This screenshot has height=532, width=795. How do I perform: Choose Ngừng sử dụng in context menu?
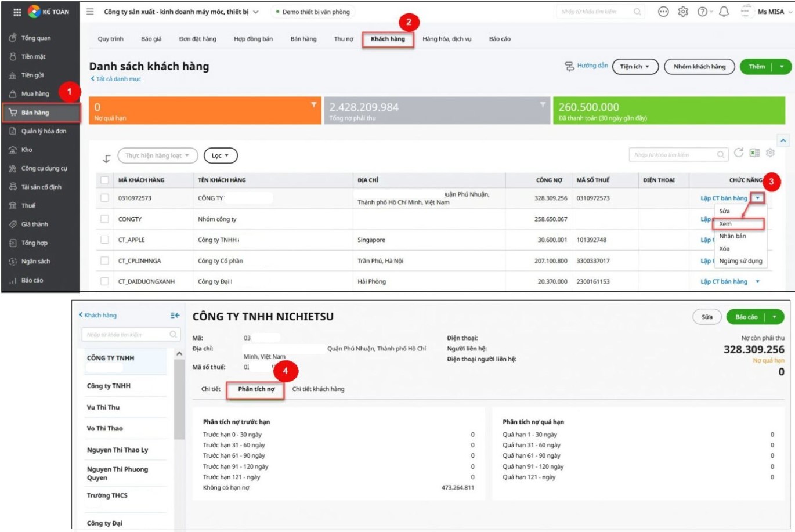[x=740, y=261]
